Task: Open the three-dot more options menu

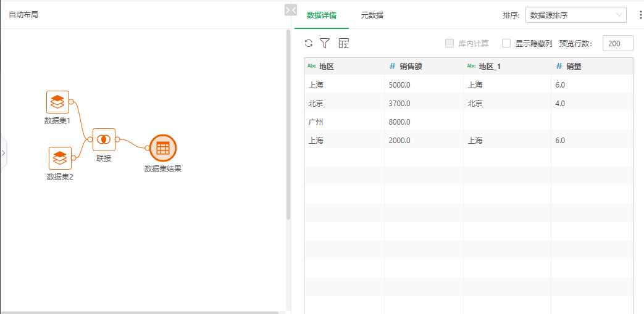Action: 640,15
